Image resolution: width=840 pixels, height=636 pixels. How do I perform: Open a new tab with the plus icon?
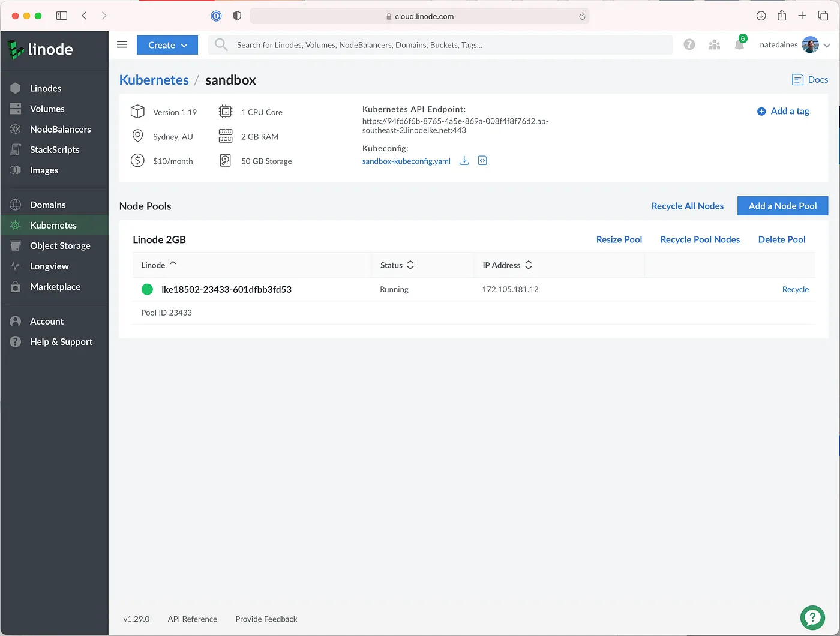(802, 16)
